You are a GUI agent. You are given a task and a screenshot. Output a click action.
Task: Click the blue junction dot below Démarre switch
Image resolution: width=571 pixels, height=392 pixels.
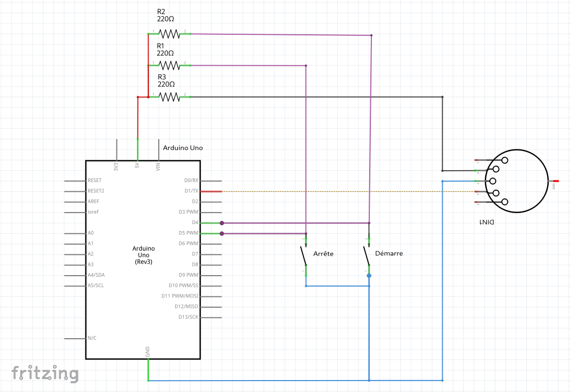[x=369, y=276]
